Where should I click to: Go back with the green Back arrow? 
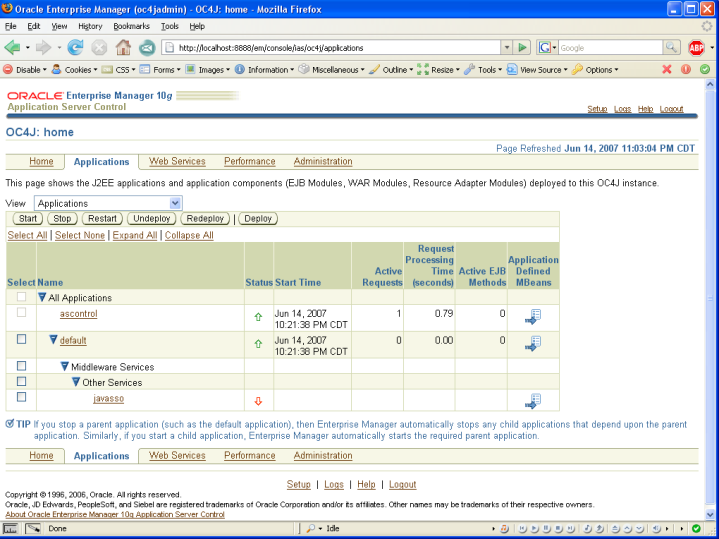tap(12, 47)
